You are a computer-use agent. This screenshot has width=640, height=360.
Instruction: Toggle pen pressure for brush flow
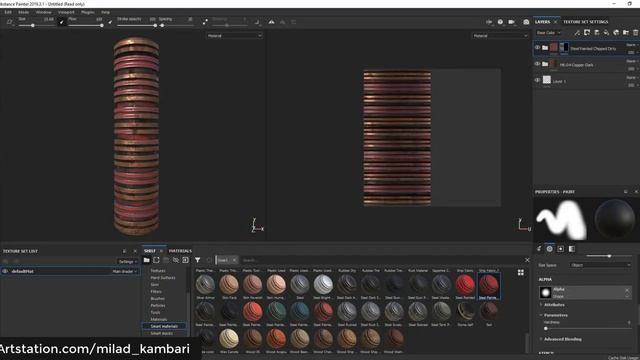[110, 22]
